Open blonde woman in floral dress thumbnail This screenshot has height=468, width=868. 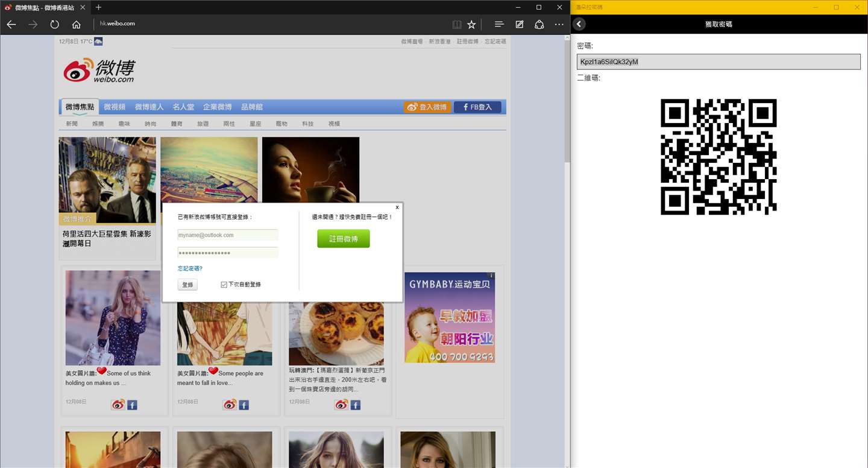point(113,318)
